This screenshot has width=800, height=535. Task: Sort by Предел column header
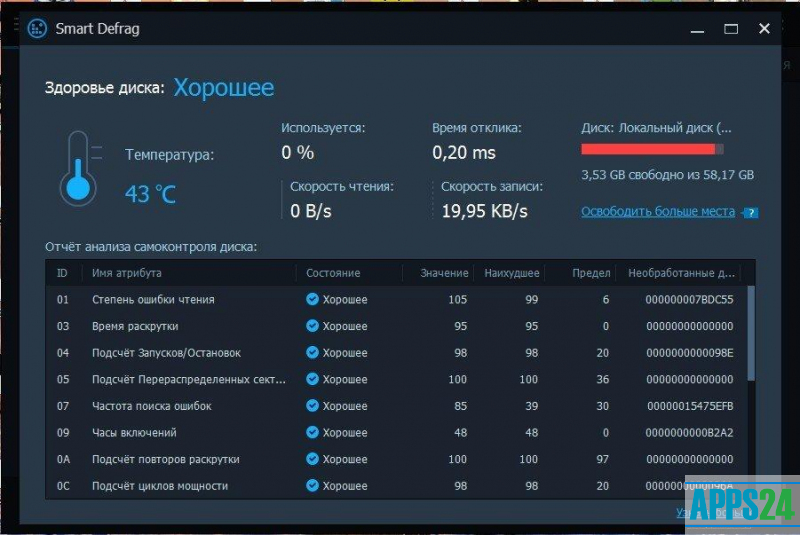point(591,273)
